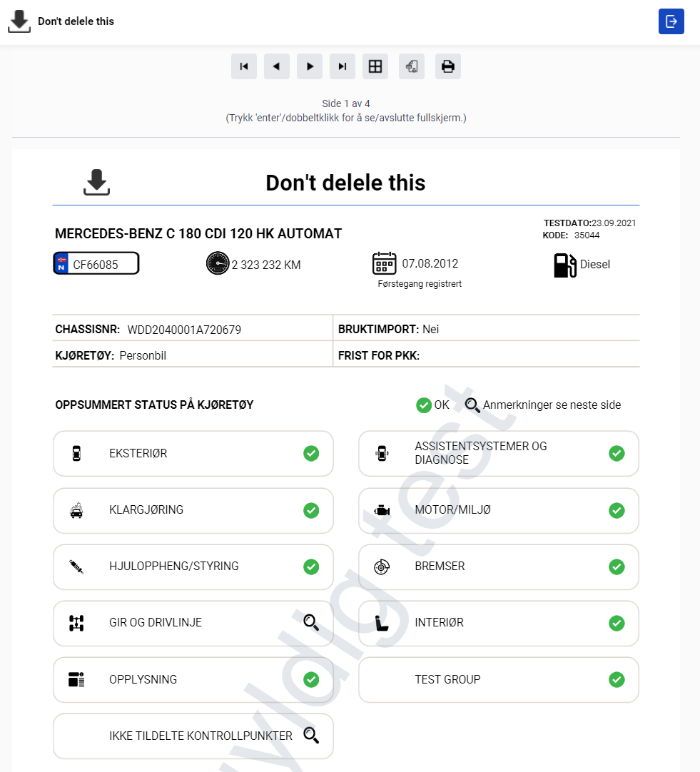
Task: Open the KLARGJØRING status card
Action: [193, 511]
